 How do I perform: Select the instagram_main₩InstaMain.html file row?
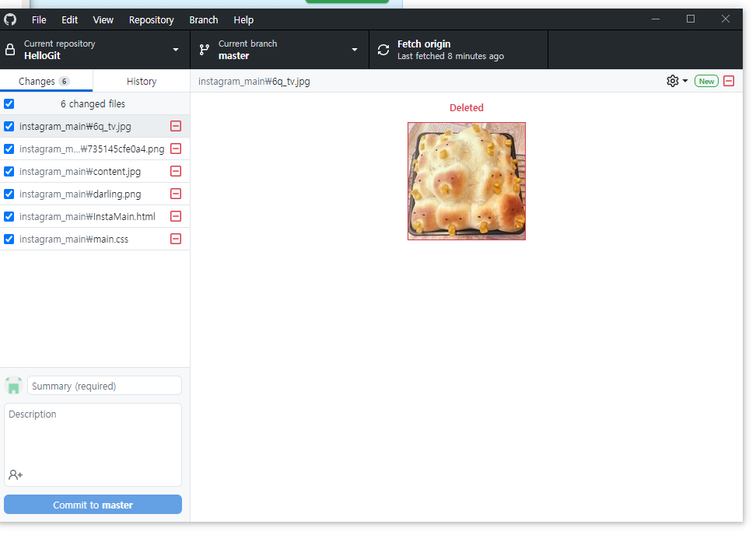pyautogui.click(x=95, y=216)
